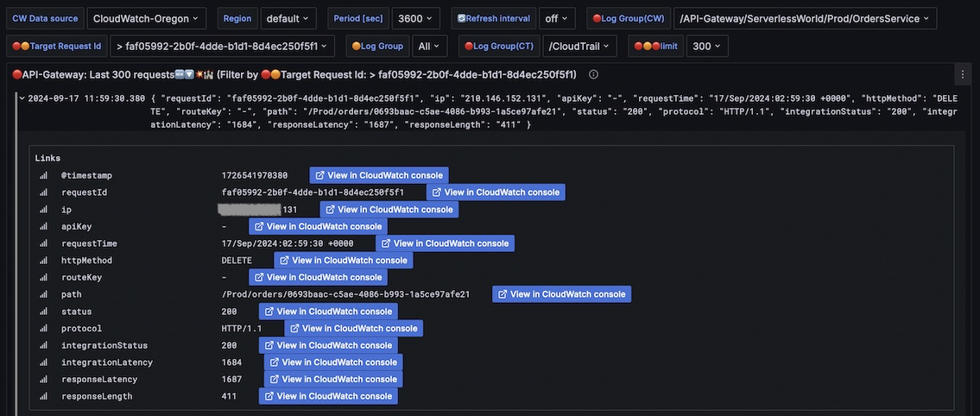Image resolution: width=980 pixels, height=416 pixels.
Task: Click stats icon next to @timestamp field
Action: pyautogui.click(x=43, y=175)
